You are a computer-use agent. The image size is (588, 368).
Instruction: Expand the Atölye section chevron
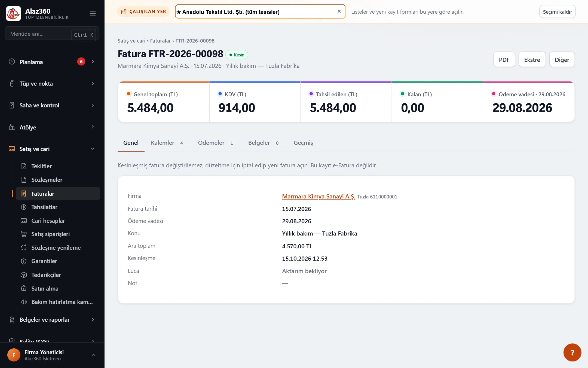pyautogui.click(x=93, y=127)
